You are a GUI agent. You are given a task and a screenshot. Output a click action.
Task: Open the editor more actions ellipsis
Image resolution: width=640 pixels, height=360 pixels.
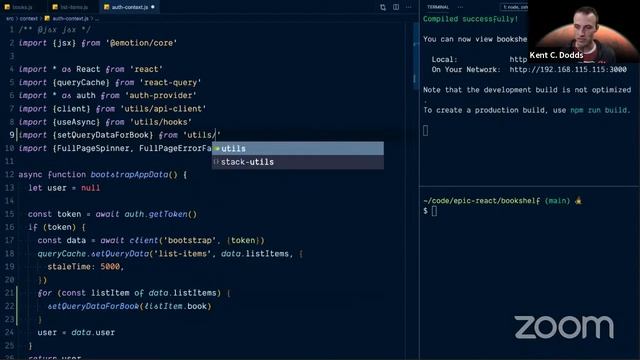409,7
